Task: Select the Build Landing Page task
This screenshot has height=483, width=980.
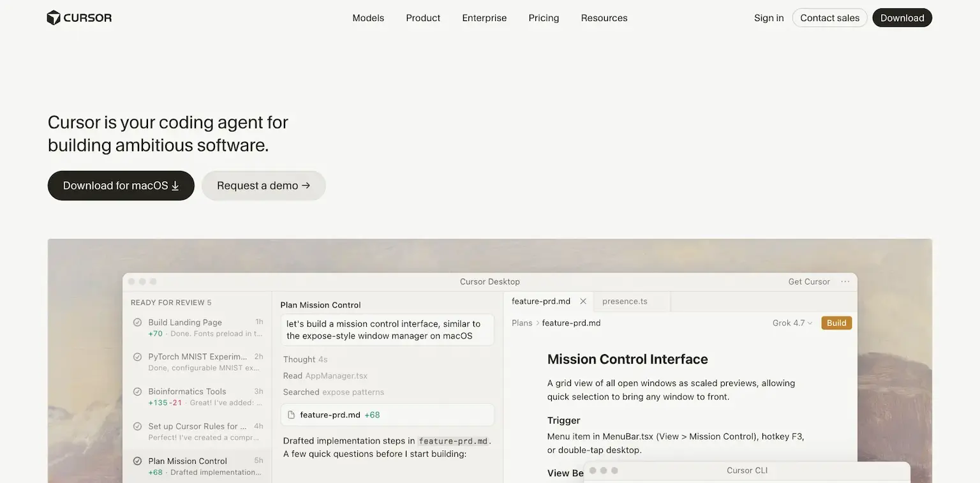Action: click(197, 327)
